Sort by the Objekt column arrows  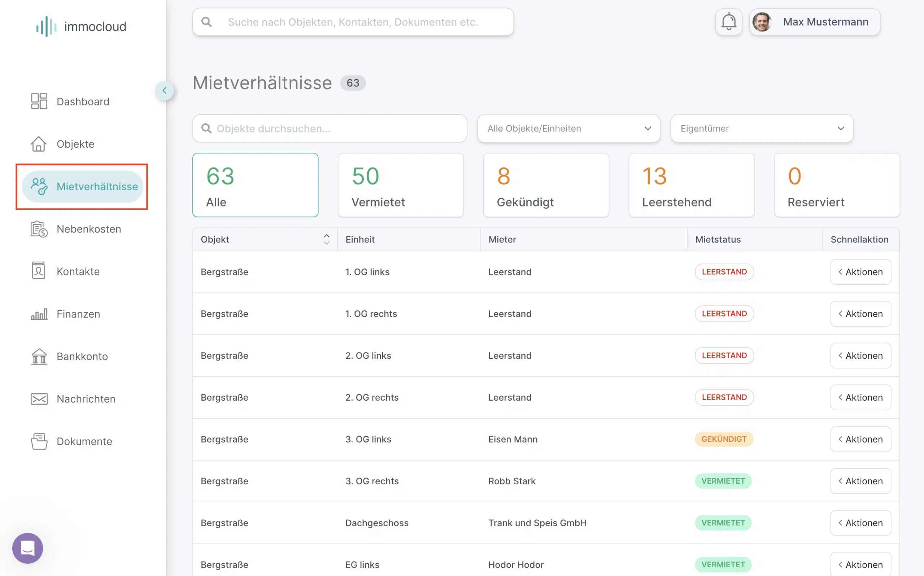coord(326,239)
